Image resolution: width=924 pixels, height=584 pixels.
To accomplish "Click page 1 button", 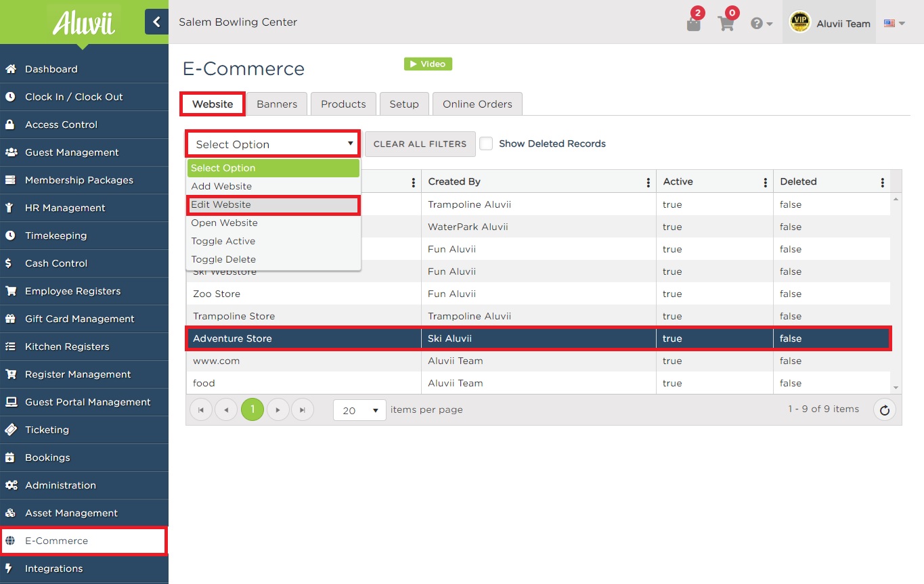I will [x=252, y=409].
